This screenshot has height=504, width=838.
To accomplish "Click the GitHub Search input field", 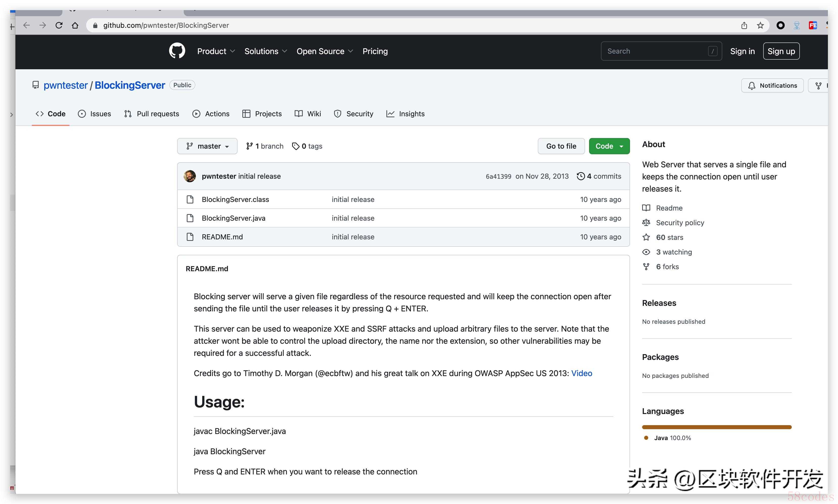I will (661, 51).
